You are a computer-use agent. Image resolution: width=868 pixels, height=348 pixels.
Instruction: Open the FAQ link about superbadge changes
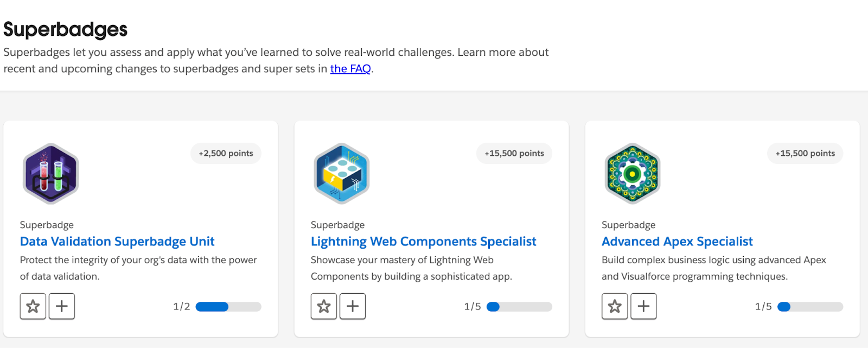(350, 68)
